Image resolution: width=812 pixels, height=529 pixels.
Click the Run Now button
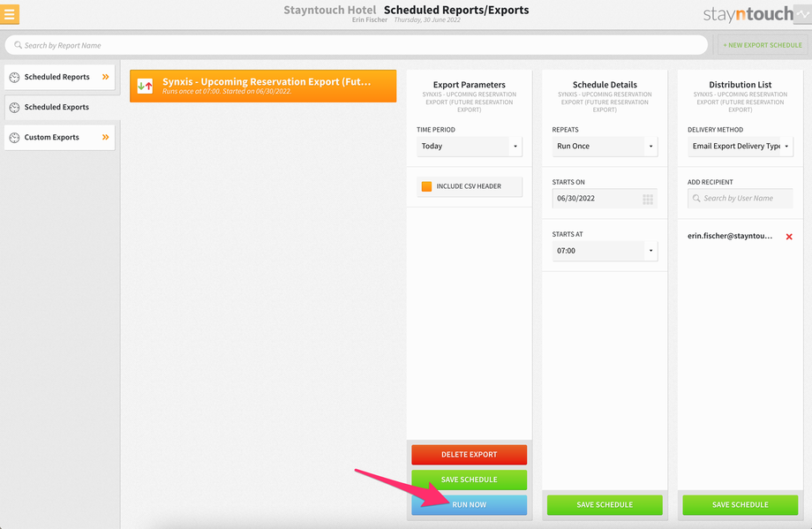pos(470,504)
